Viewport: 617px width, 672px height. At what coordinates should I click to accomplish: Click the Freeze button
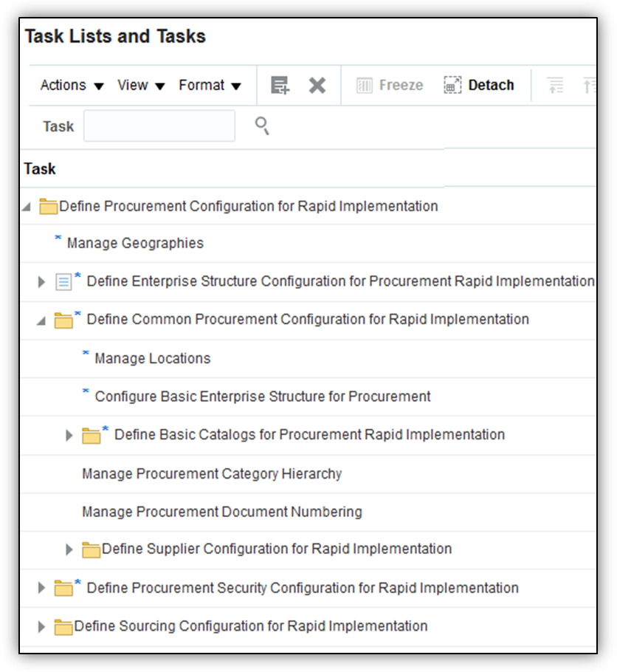[390, 86]
